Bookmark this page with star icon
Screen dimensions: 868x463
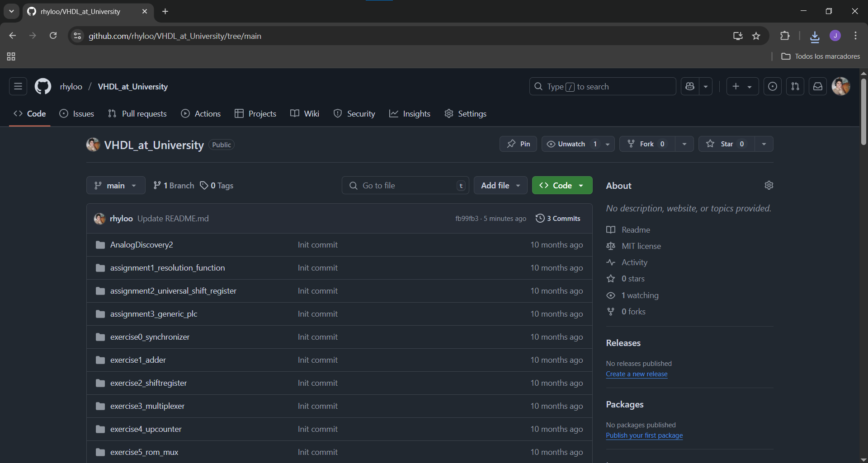756,36
